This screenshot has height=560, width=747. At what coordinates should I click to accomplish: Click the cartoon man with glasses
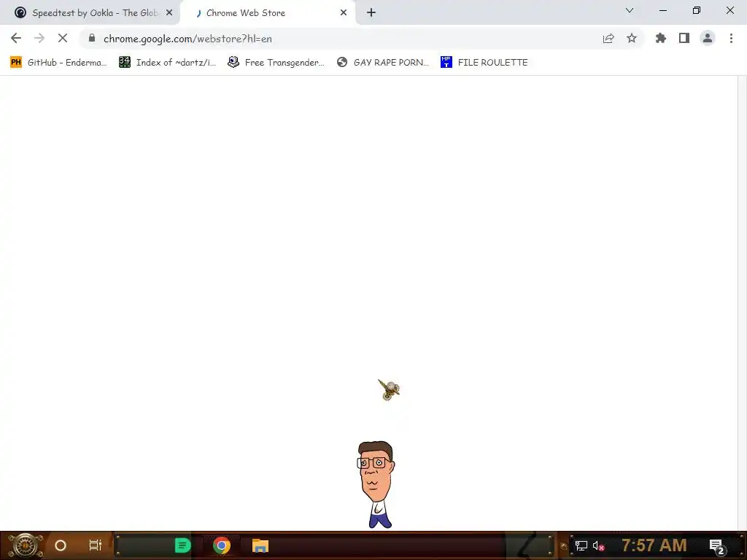coord(376,484)
